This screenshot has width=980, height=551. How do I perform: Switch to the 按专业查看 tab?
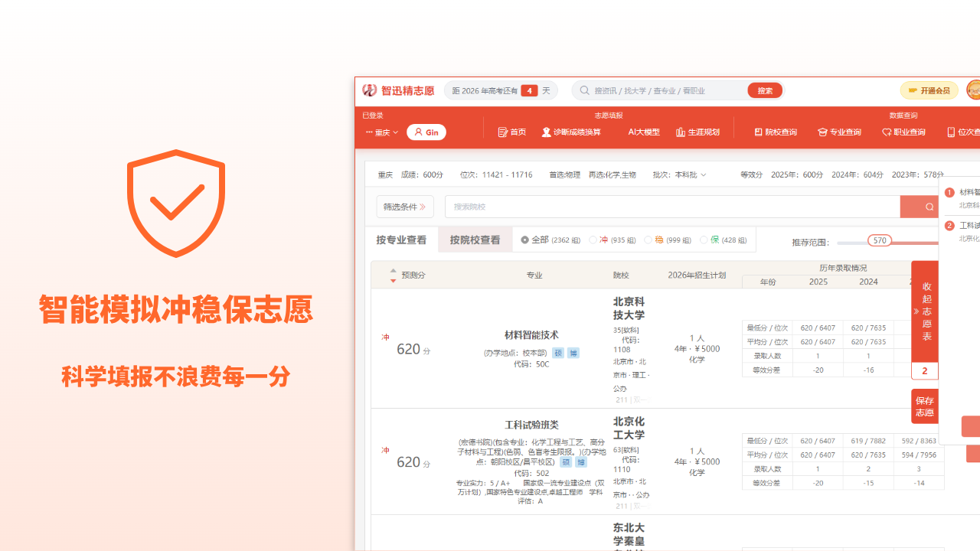point(401,240)
